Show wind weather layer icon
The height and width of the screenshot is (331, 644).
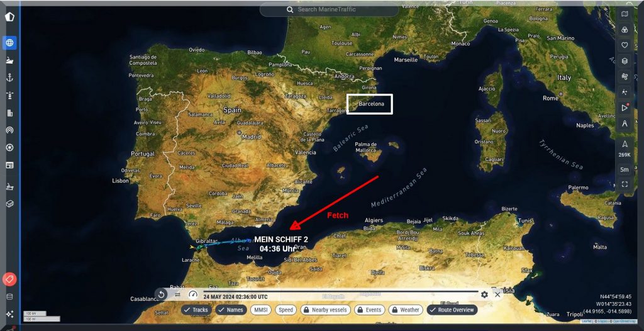click(625, 77)
